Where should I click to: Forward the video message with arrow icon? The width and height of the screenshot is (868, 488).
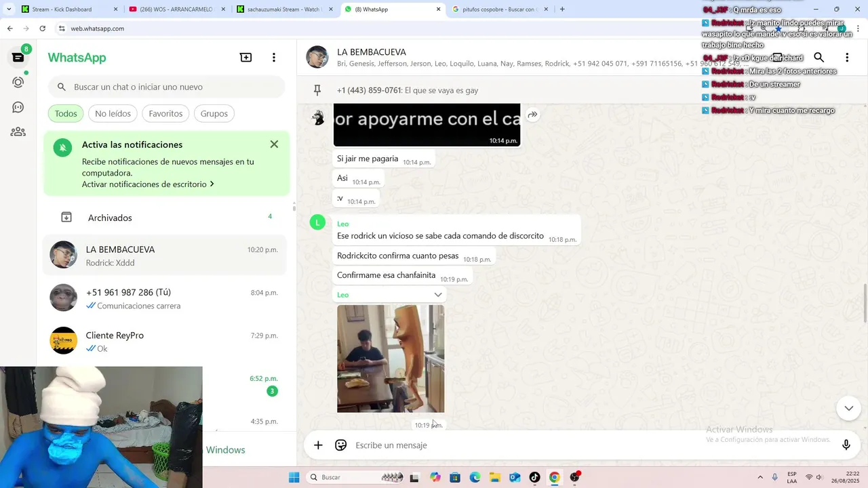pyautogui.click(x=533, y=115)
